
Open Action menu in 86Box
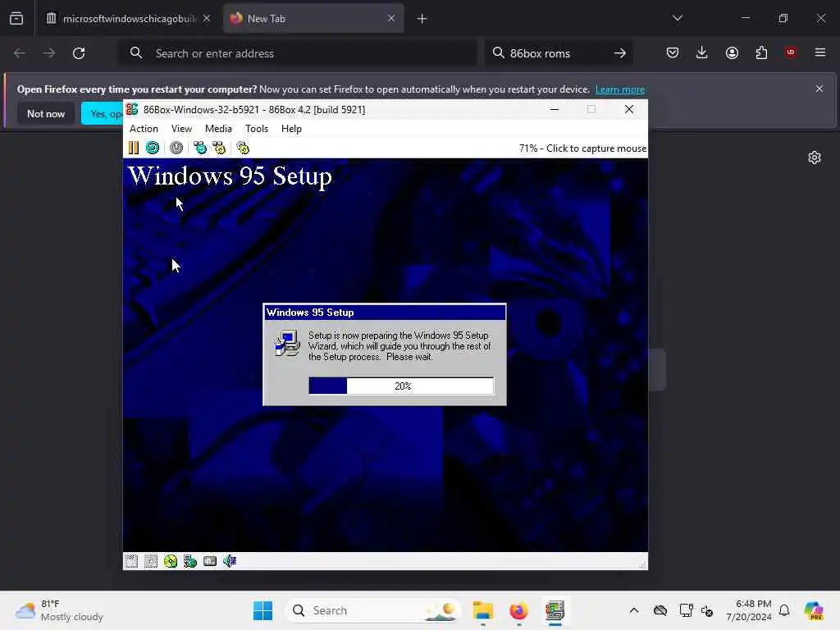(144, 129)
